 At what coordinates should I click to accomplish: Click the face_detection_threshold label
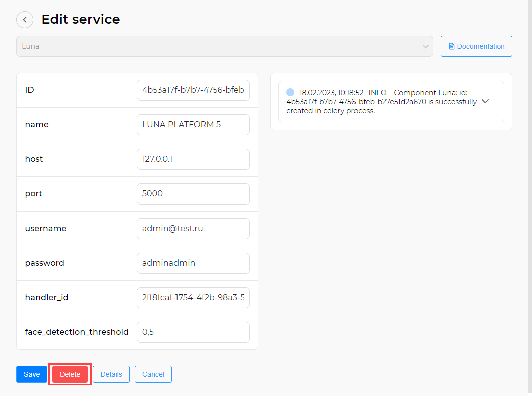77,332
